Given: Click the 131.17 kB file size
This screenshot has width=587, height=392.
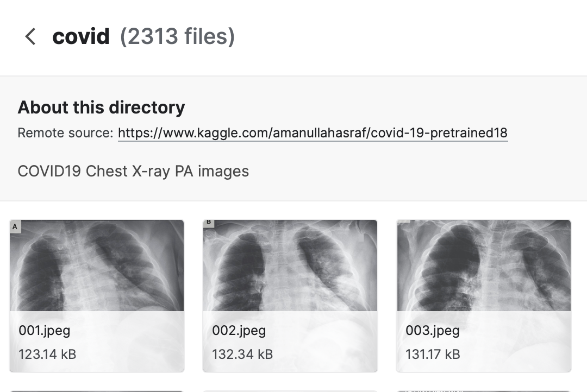Looking at the screenshot, I should point(433,355).
